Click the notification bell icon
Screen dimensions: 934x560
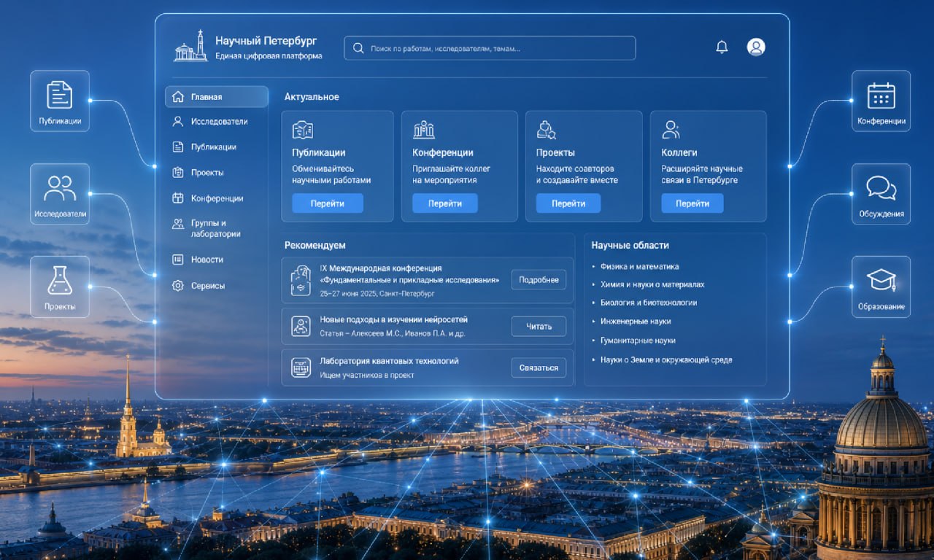[722, 47]
